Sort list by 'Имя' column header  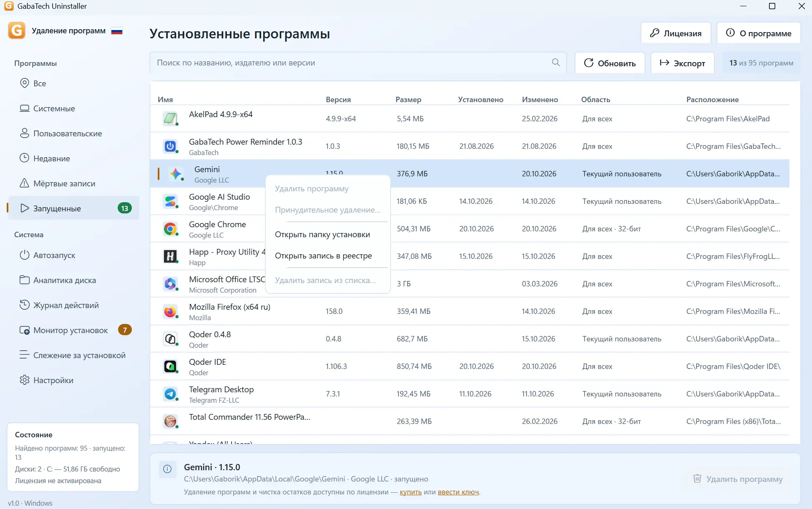(x=165, y=100)
